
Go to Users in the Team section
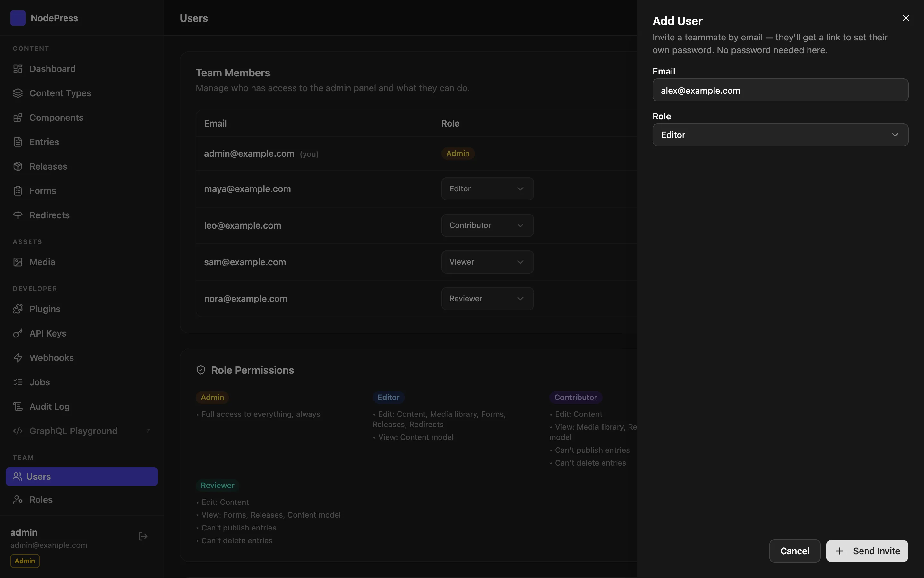click(82, 476)
